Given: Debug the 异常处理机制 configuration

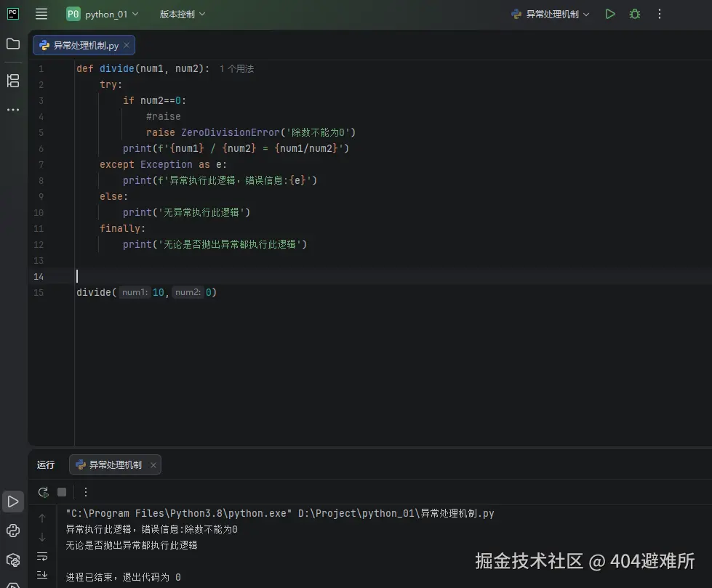Looking at the screenshot, I should coord(635,14).
